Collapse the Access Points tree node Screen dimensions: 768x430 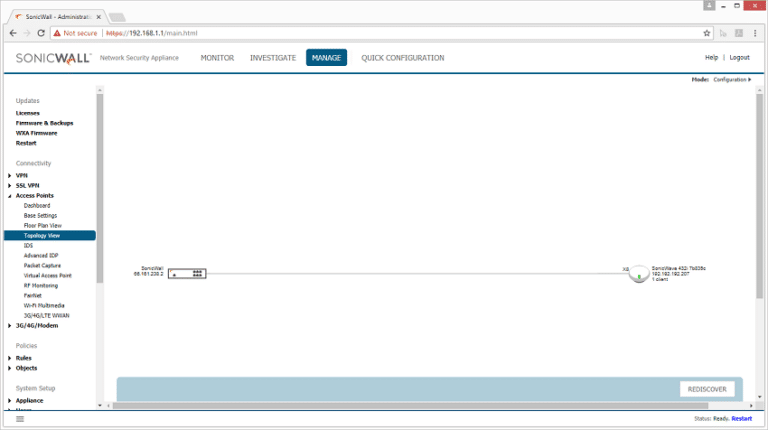(9, 196)
